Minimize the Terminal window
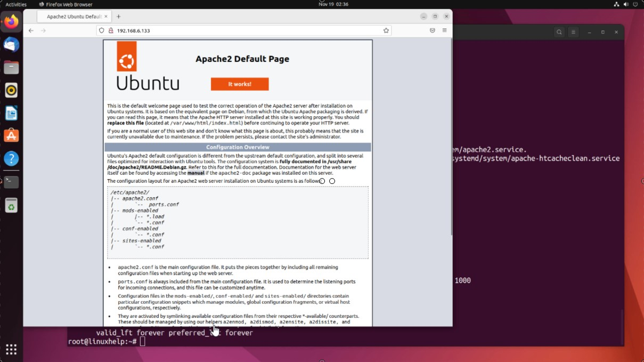644x362 pixels. [x=590, y=32]
